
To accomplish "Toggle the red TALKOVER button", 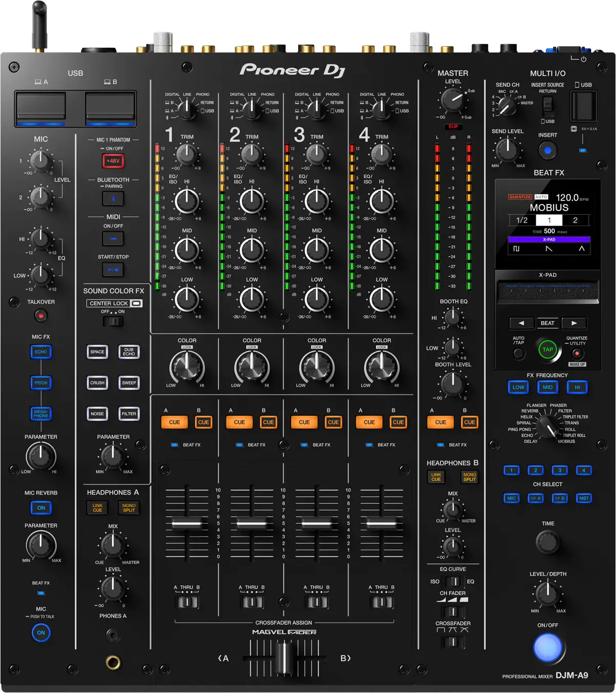I will click(41, 316).
